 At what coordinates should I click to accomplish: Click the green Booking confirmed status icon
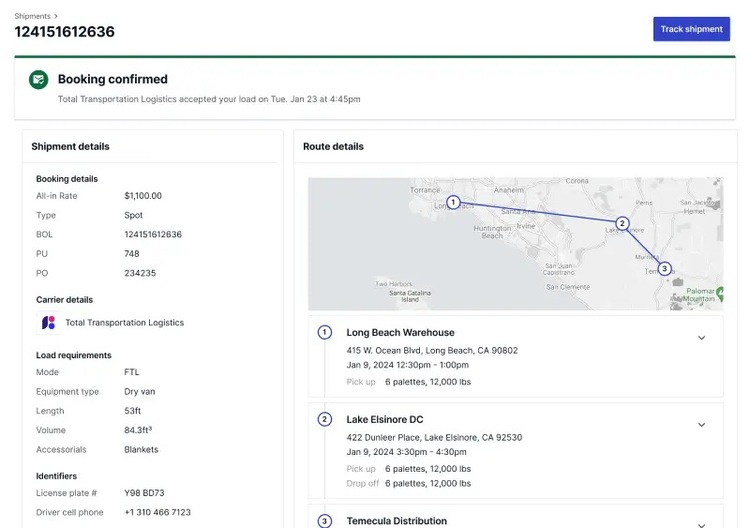coord(39,79)
